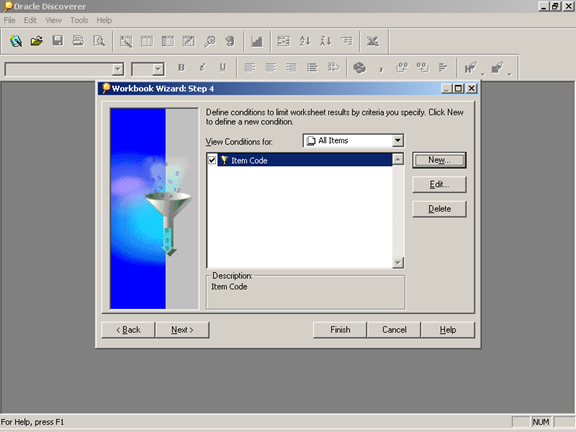Click the currency format coins icon
Image resolution: width=576 pixels, height=432 pixels.
click(360, 68)
